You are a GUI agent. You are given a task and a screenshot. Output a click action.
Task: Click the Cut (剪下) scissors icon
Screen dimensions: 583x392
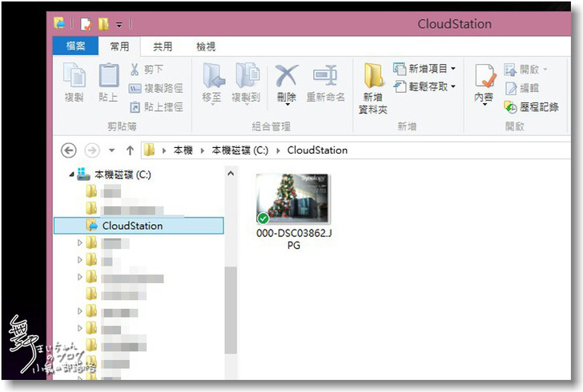coord(135,69)
